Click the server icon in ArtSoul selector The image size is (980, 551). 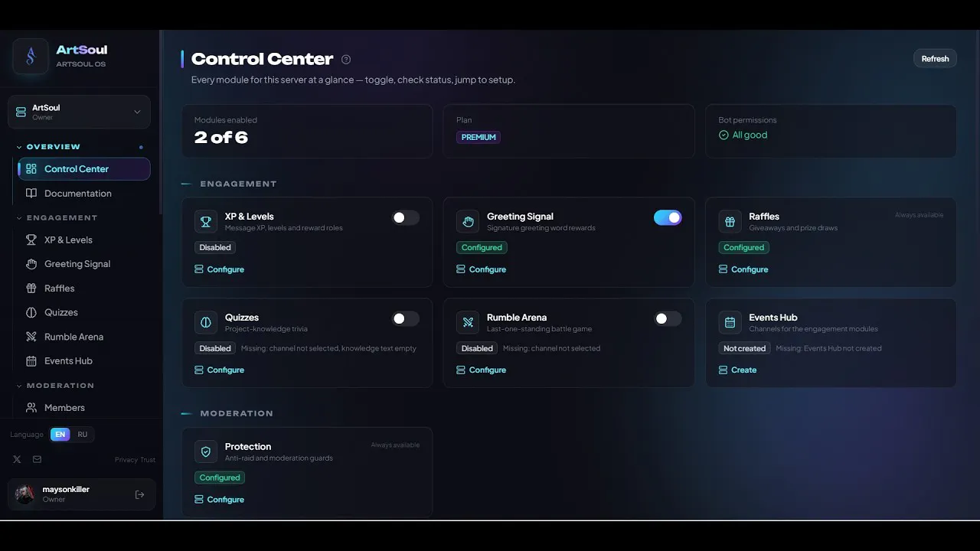[x=21, y=112]
